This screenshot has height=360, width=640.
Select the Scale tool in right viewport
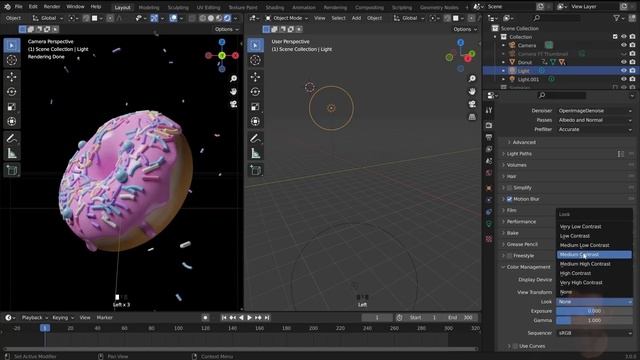click(x=256, y=107)
